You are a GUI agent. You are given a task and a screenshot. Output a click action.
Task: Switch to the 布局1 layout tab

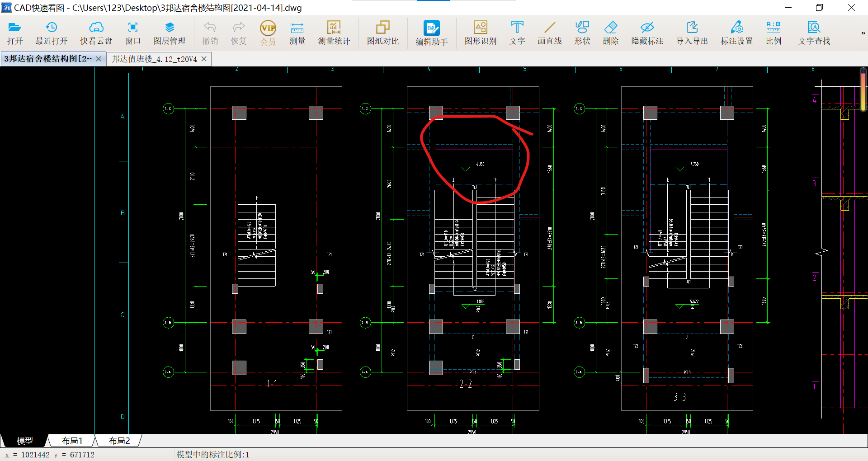[72, 441]
